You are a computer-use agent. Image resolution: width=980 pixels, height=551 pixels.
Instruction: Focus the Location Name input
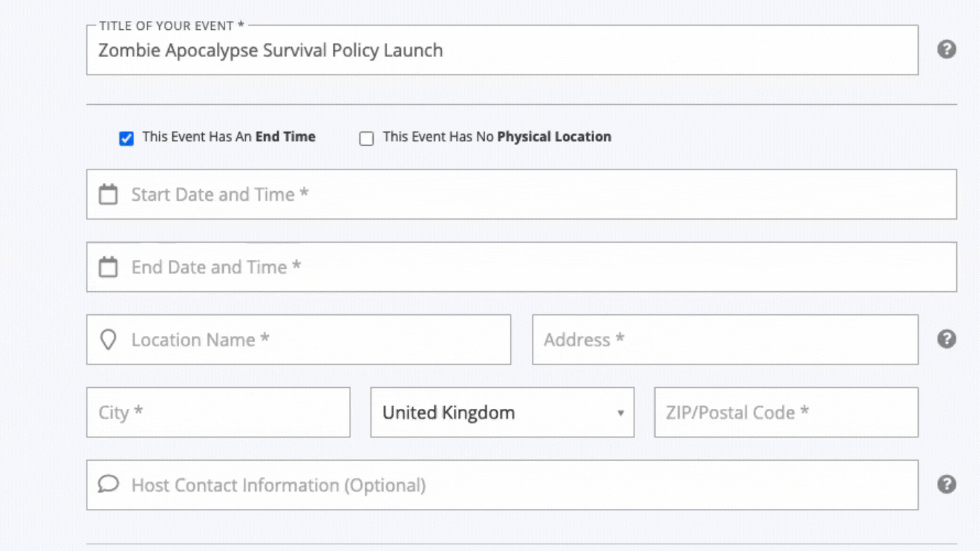[x=299, y=339]
